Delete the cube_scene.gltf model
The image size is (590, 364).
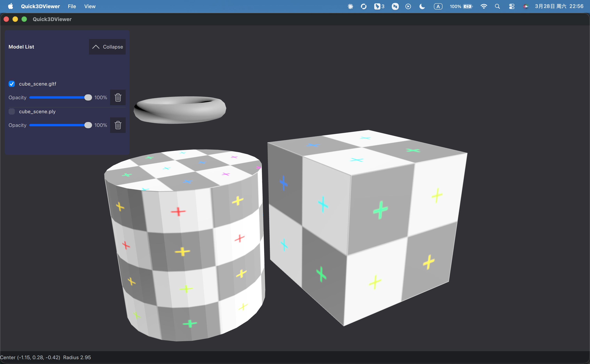(x=118, y=97)
